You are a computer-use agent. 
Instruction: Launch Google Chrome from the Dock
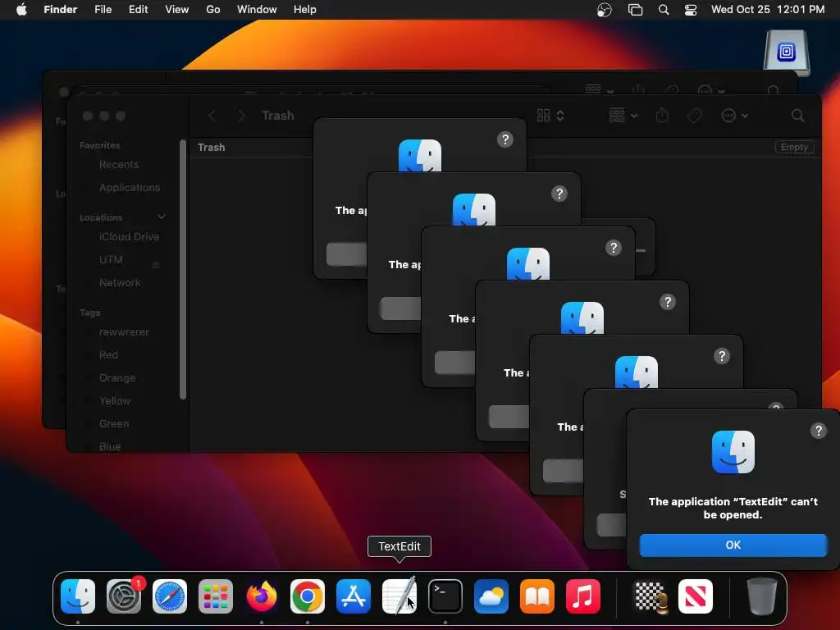click(x=308, y=596)
